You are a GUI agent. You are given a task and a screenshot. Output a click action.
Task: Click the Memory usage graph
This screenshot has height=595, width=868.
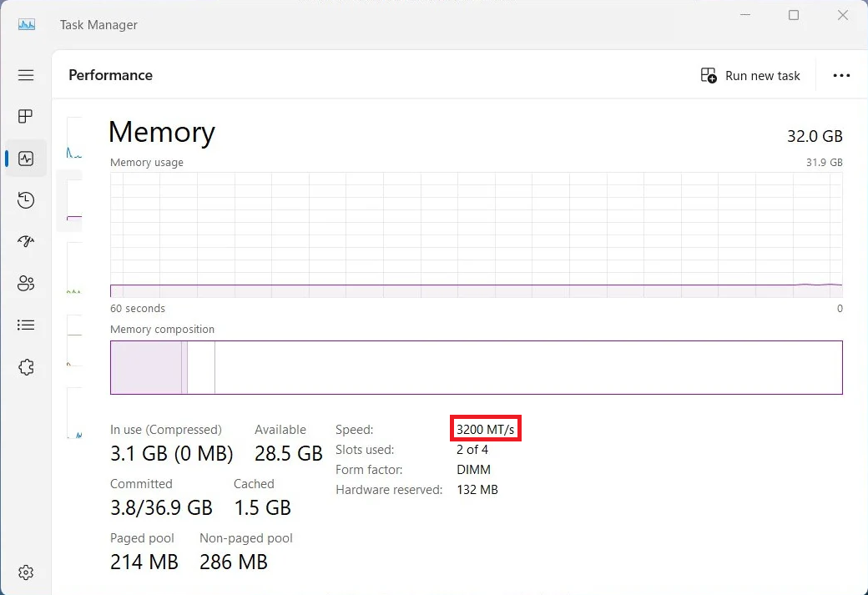tap(476, 234)
